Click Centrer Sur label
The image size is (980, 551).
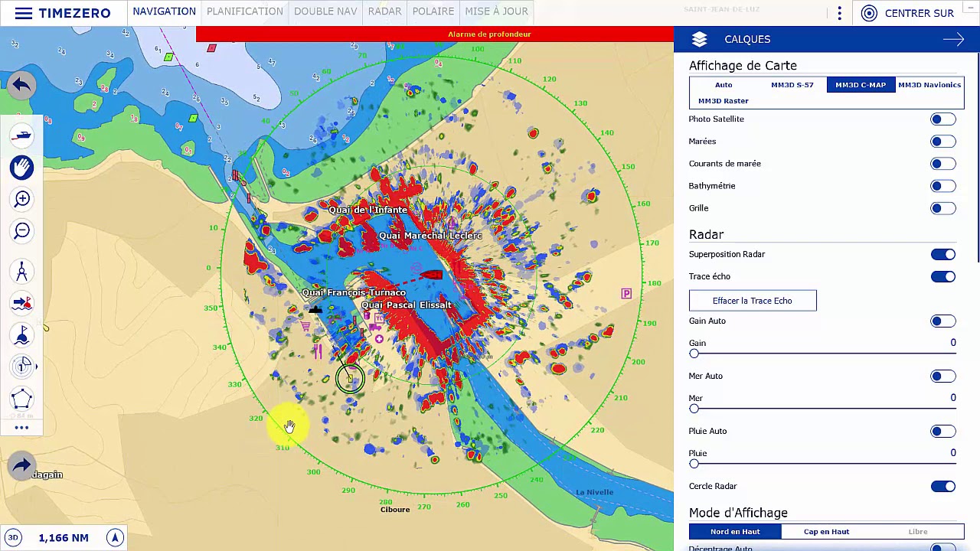click(x=919, y=13)
